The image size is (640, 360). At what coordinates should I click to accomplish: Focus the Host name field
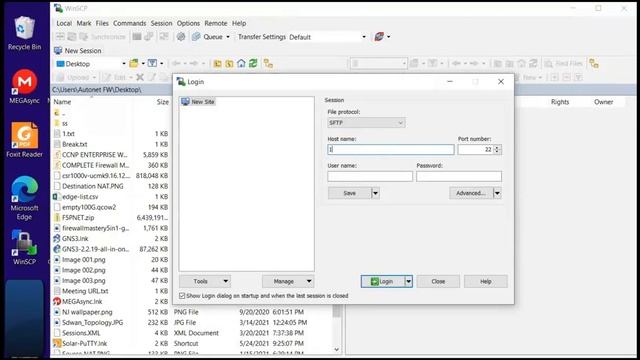(391, 149)
